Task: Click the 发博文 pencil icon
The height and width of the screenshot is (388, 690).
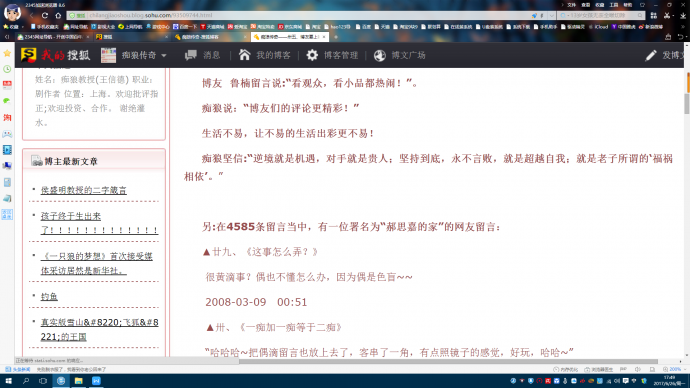Action: click(x=651, y=55)
